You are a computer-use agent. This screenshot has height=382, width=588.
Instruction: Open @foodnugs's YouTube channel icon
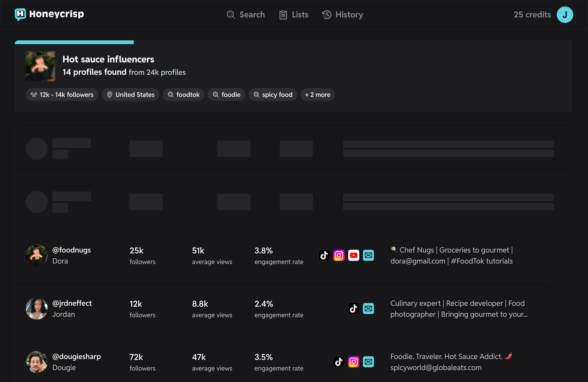click(x=354, y=255)
